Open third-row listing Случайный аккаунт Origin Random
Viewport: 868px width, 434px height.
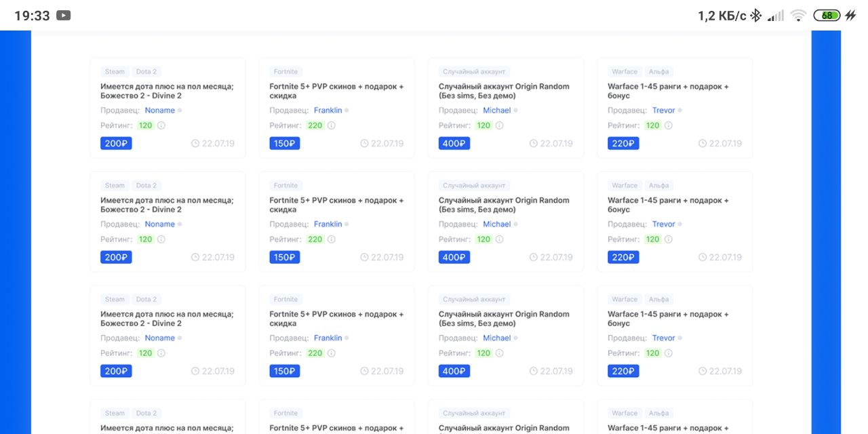504,319
